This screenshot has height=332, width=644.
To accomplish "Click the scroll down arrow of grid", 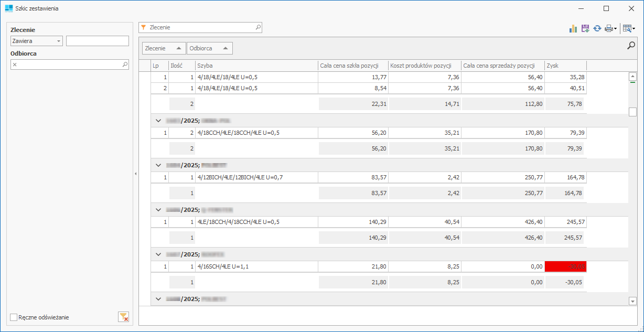I will pyautogui.click(x=632, y=301).
